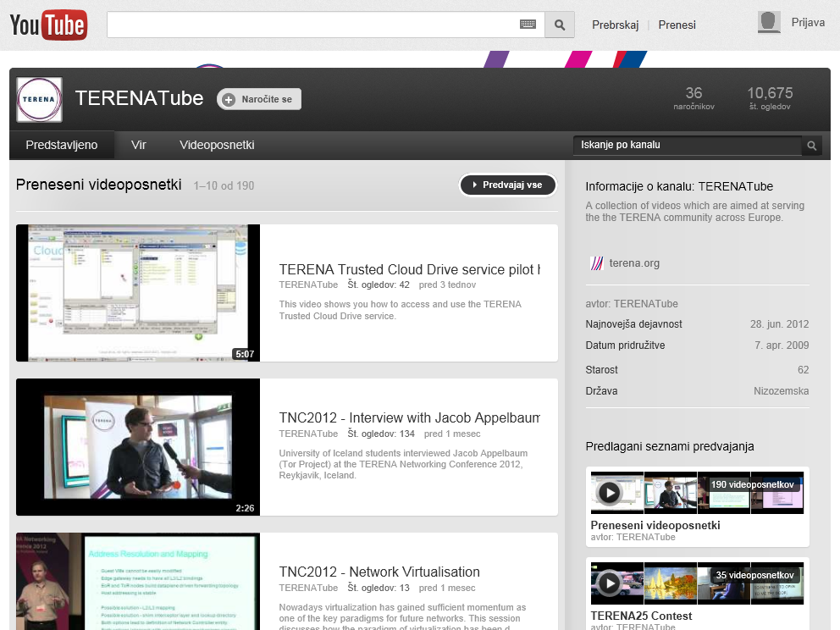Switch to the Vir tab
Viewport: 840px width, 630px height.
coord(139,145)
